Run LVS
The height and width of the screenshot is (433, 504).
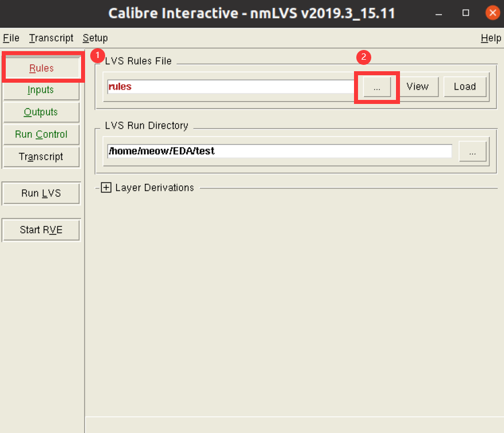[41, 193]
